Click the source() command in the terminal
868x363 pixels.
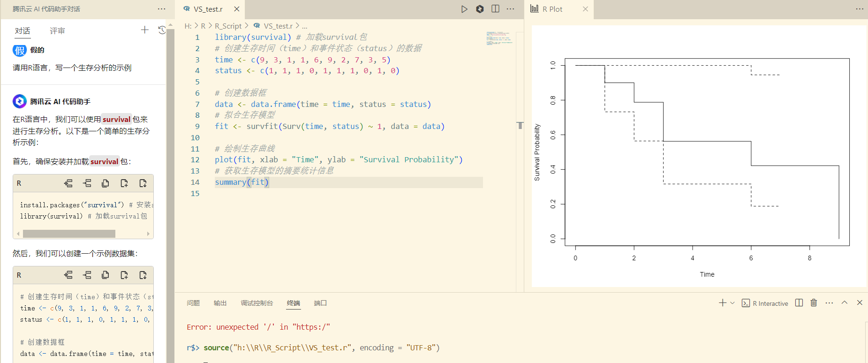click(x=322, y=348)
